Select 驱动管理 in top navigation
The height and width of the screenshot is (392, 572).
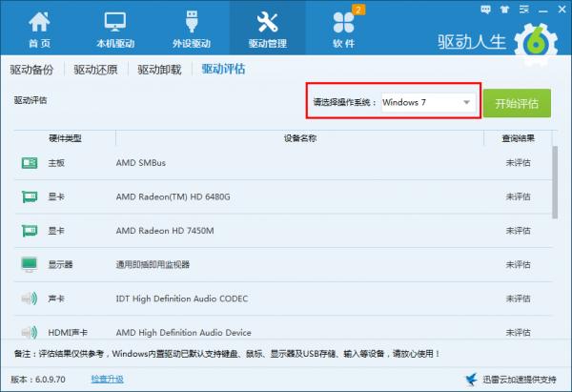[x=267, y=28]
